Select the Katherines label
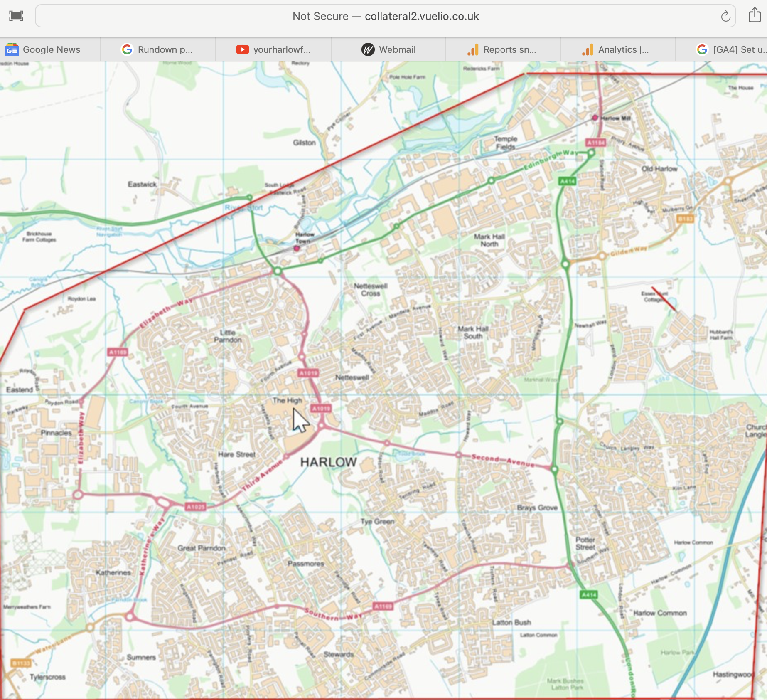 coord(113,572)
